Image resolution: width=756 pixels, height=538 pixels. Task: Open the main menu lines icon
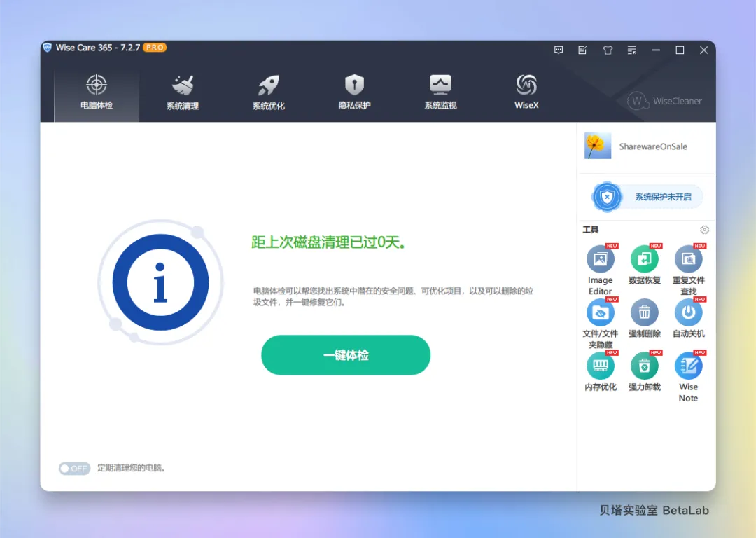click(631, 50)
